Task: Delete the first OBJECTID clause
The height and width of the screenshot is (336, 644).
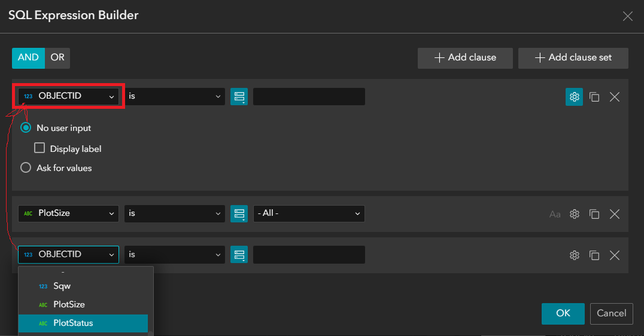Action: (x=615, y=97)
